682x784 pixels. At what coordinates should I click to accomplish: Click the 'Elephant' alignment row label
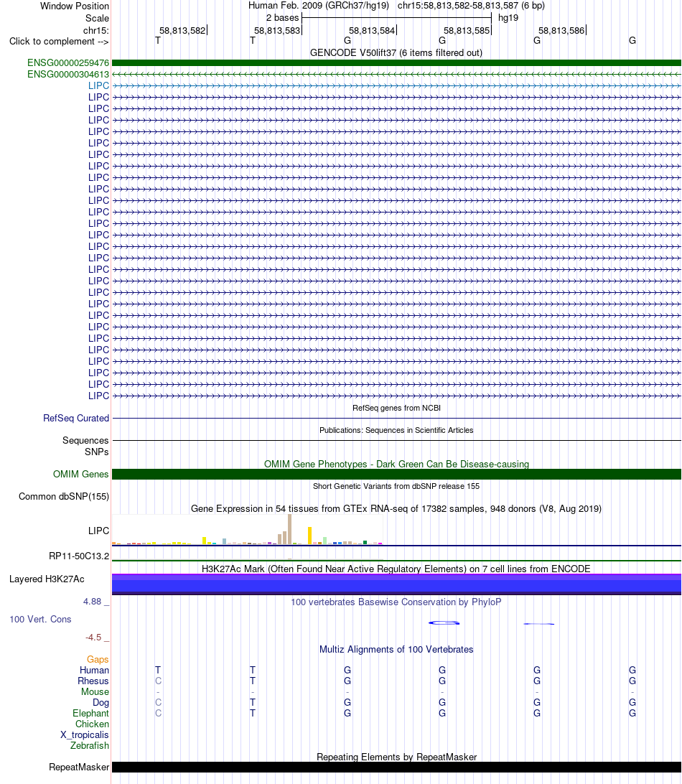pyautogui.click(x=90, y=713)
